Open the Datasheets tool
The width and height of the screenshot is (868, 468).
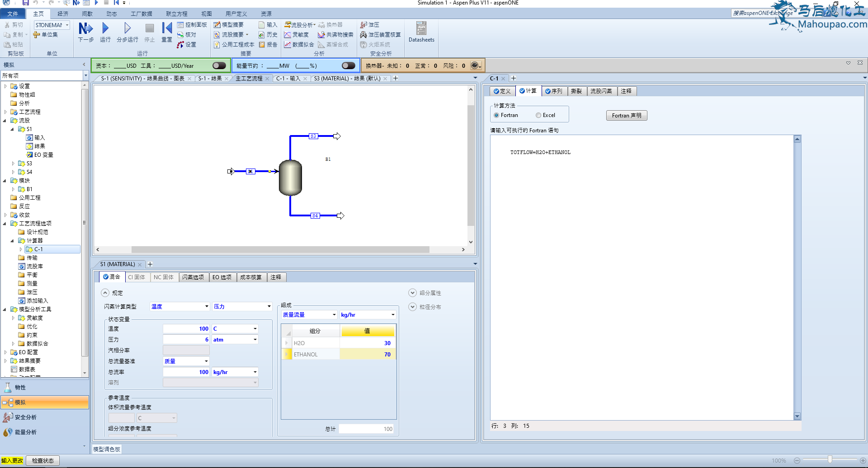(x=421, y=32)
